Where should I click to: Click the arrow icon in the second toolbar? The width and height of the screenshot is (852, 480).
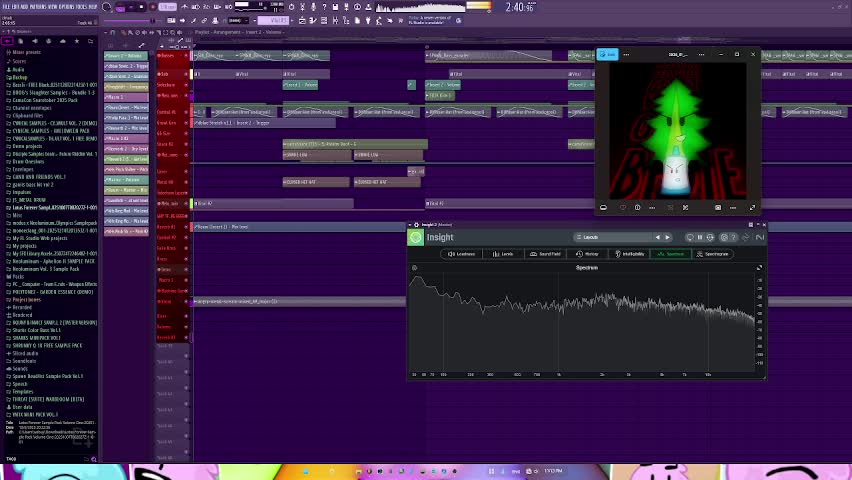[183, 21]
